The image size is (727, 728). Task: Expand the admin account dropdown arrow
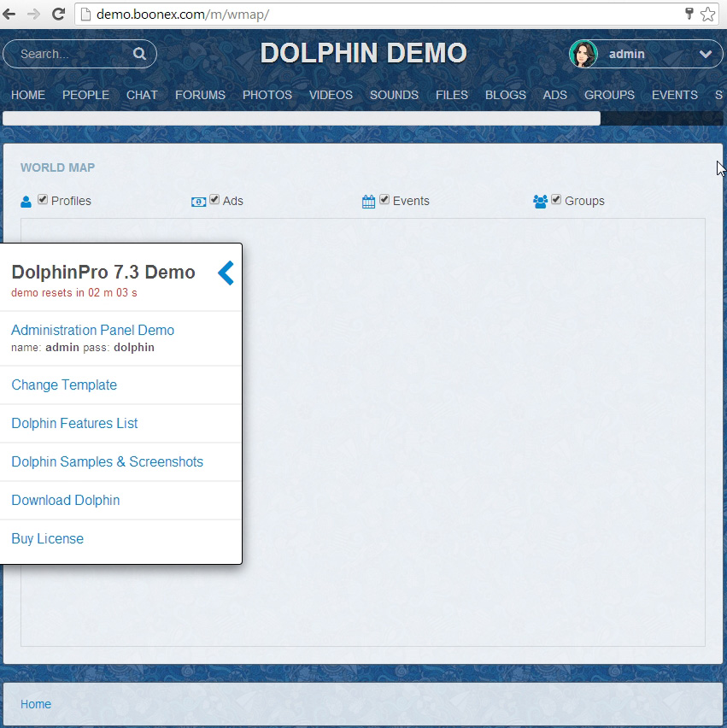[x=706, y=54]
